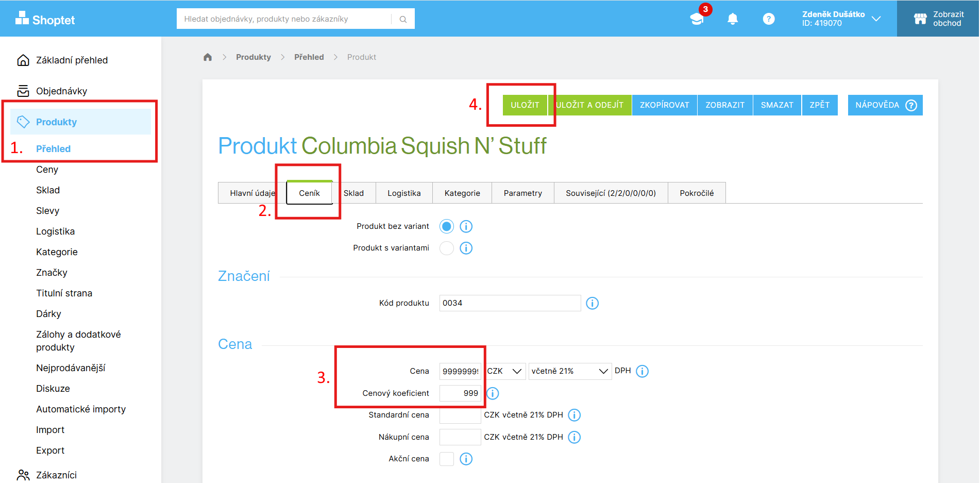Open Nejprodávanější in the sidebar
The width and height of the screenshot is (980, 483).
pos(71,368)
